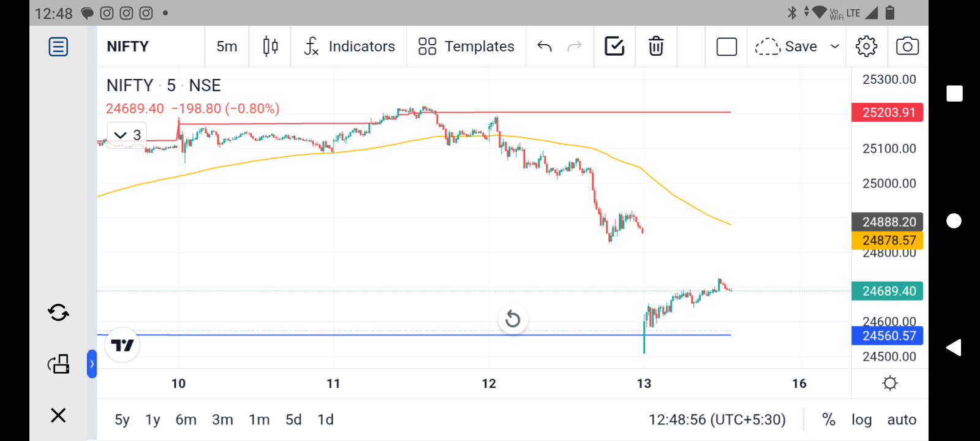Click the 25300.00 price scale label
The height and width of the screenshot is (441, 980).
point(889,80)
